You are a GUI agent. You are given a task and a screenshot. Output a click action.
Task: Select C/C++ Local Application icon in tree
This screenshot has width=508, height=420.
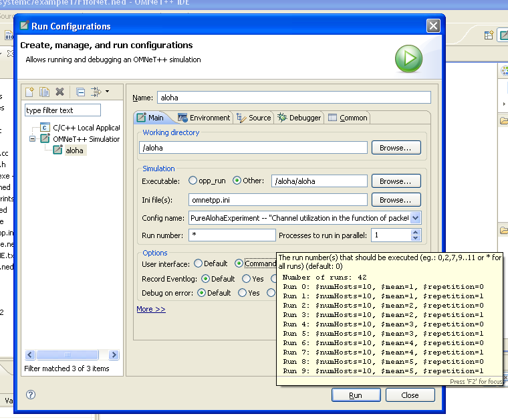pos(45,127)
